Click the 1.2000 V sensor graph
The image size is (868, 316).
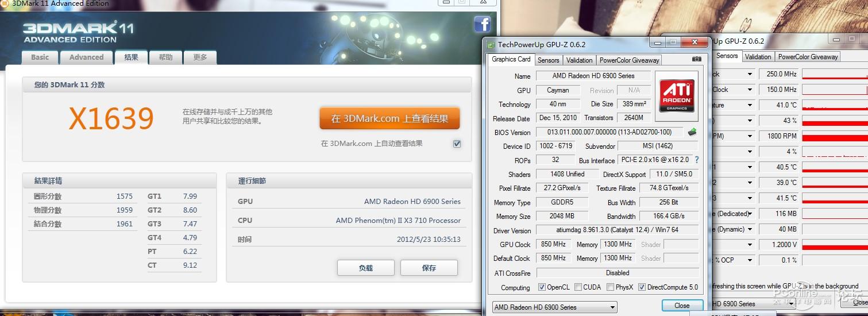tap(835, 245)
